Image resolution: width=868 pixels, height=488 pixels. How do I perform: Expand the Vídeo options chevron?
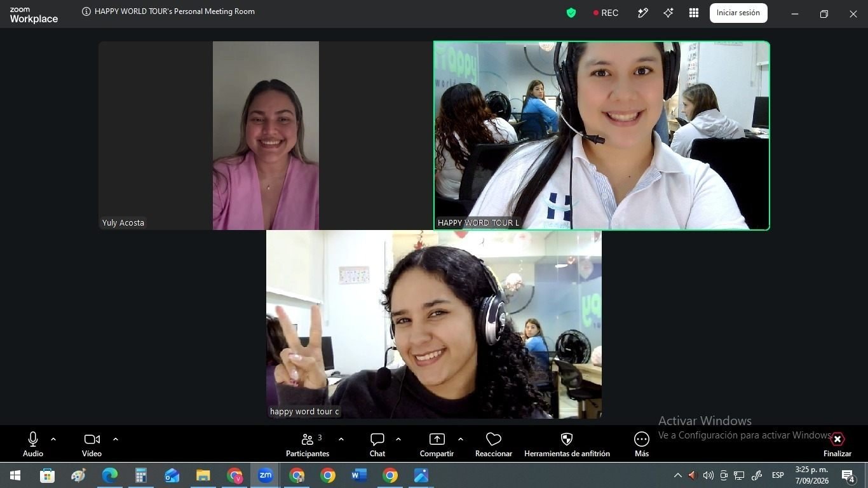[116, 439]
